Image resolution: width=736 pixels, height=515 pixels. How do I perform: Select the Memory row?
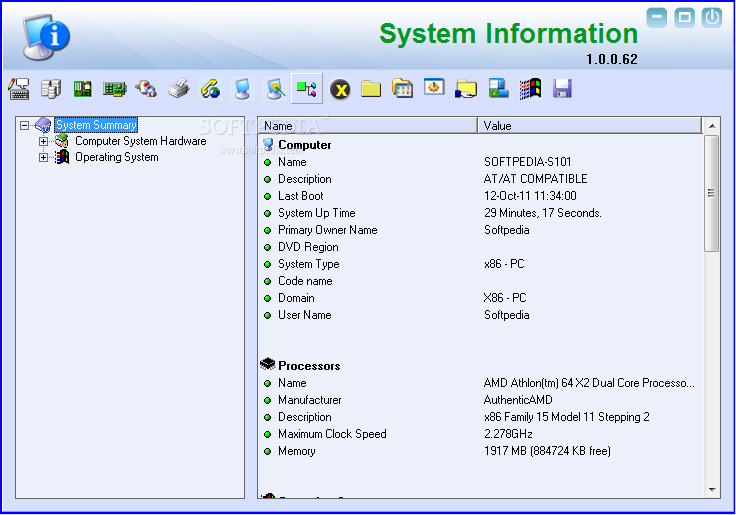coord(481,451)
